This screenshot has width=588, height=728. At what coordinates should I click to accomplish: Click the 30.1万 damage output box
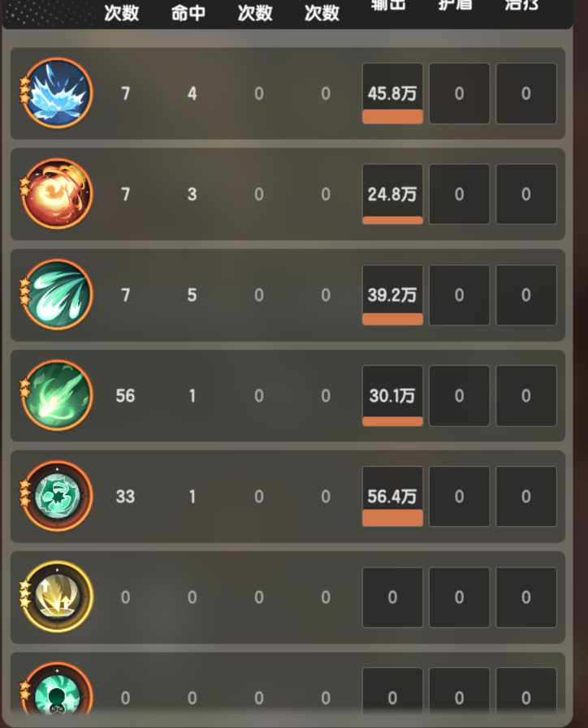point(392,395)
